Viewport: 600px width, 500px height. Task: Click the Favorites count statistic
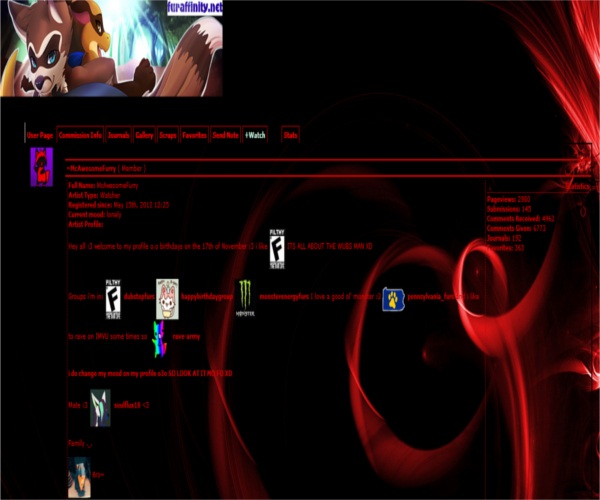click(505, 248)
